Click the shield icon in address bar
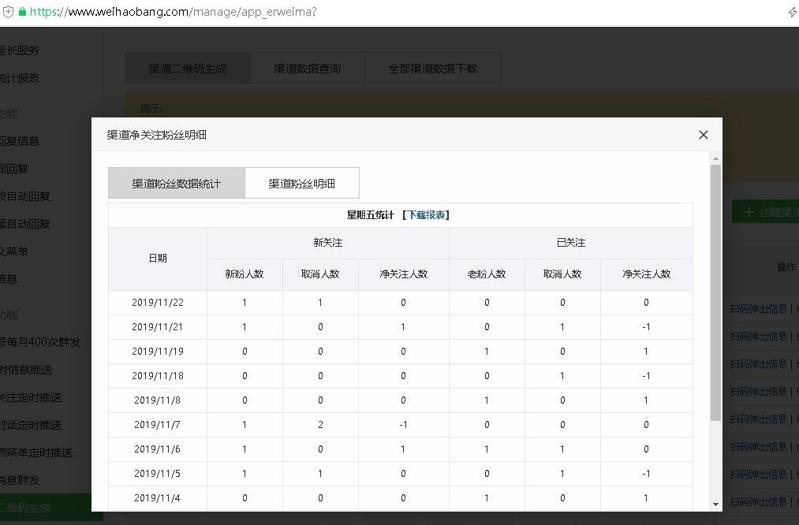This screenshot has height=525, width=799. pos(8,12)
